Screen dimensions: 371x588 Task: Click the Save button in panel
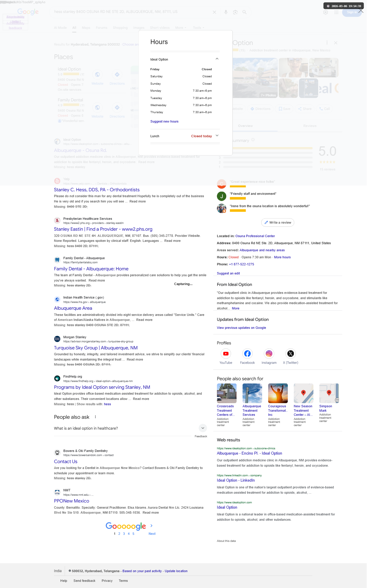pyautogui.click(x=284, y=109)
